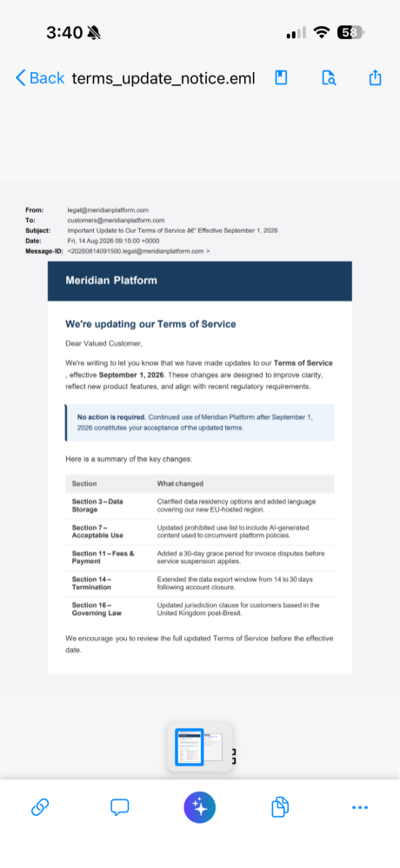Open the search-in-document magnifier icon

(329, 77)
